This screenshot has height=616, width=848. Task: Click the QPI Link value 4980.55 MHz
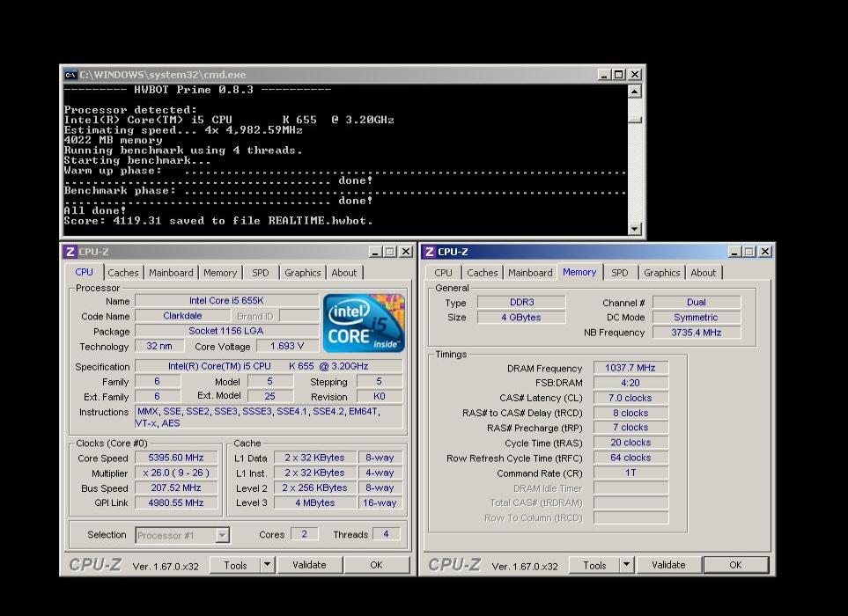(x=176, y=503)
